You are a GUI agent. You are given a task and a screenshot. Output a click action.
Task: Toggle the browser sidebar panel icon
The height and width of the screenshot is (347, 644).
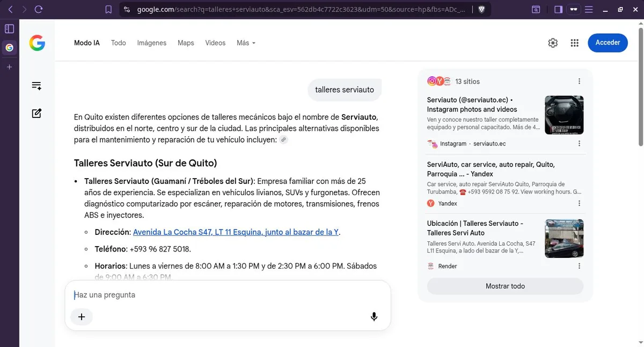click(x=558, y=9)
